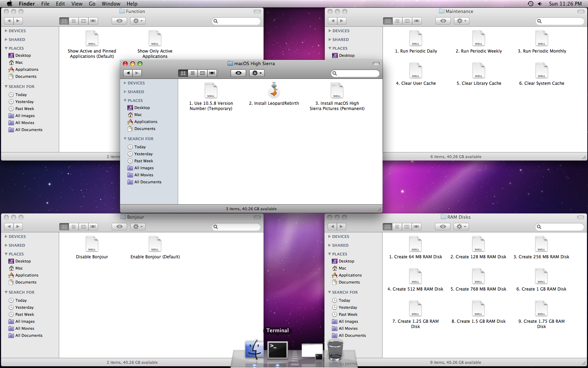Select the Clear Library Cache shell script
This screenshot has height=368, width=588.
click(479, 70)
